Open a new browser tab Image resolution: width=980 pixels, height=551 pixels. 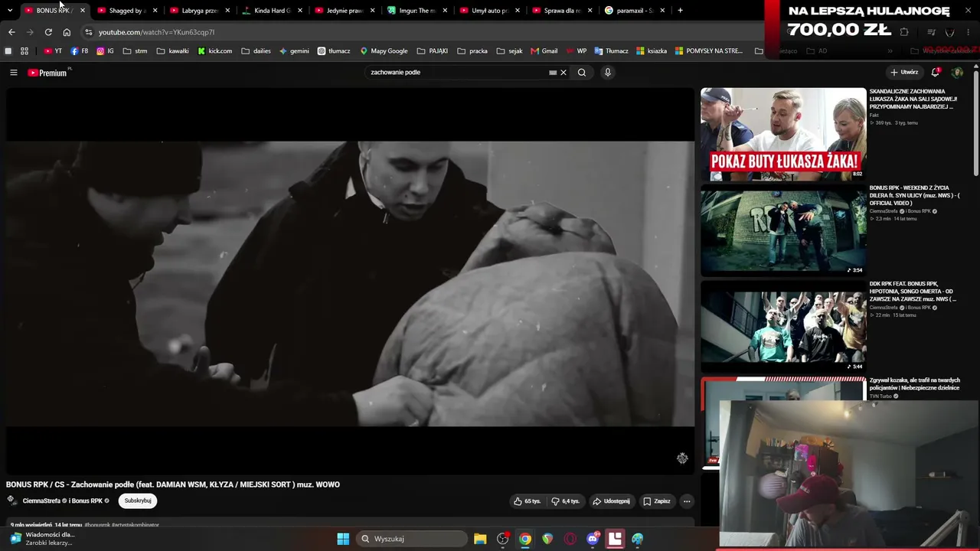680,11
